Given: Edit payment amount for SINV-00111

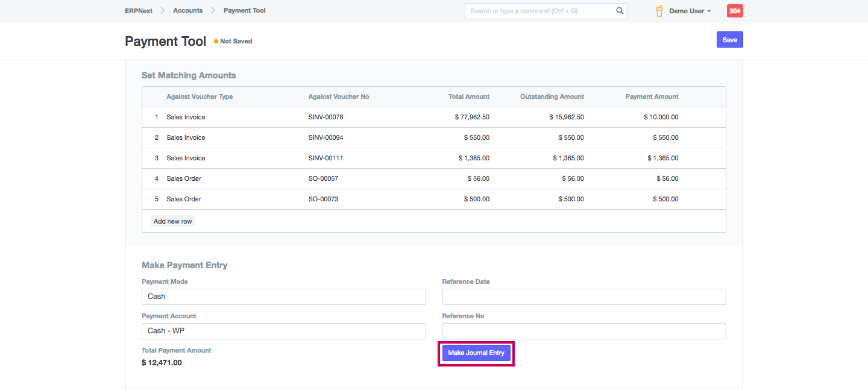Looking at the screenshot, I should click(x=662, y=158).
